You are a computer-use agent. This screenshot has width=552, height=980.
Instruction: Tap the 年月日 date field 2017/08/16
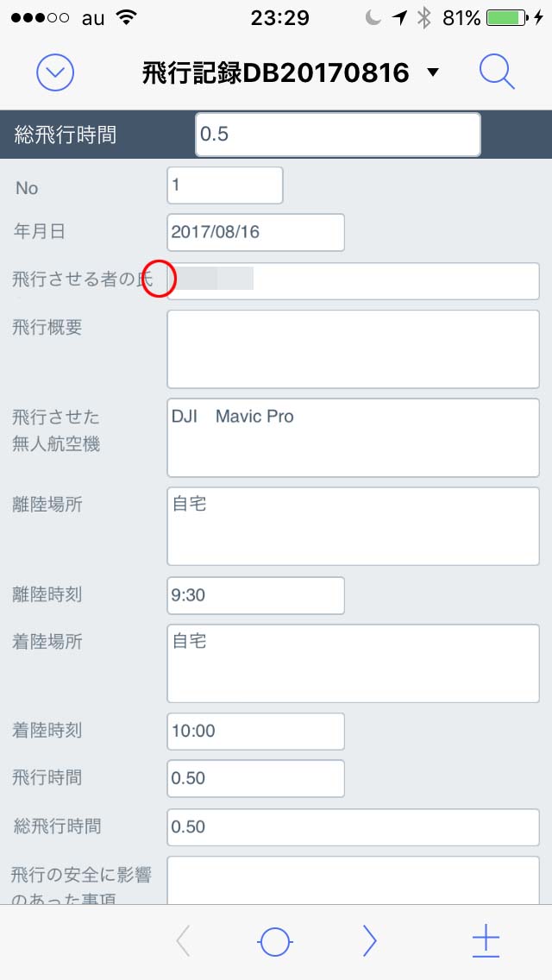255,232
